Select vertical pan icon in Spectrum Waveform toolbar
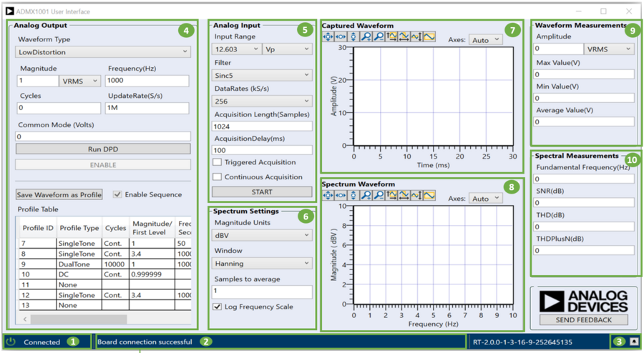The image size is (644, 353). tap(353, 195)
